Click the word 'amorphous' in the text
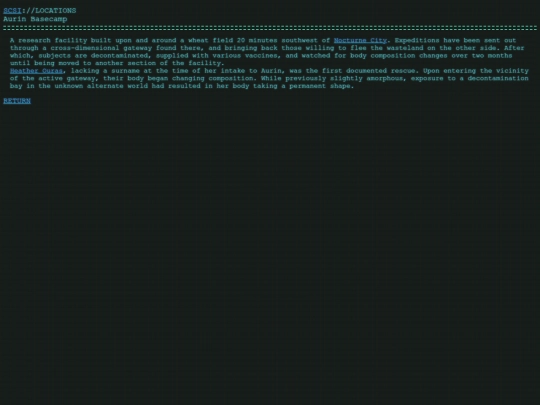The width and height of the screenshot is (540, 405). 384,78
